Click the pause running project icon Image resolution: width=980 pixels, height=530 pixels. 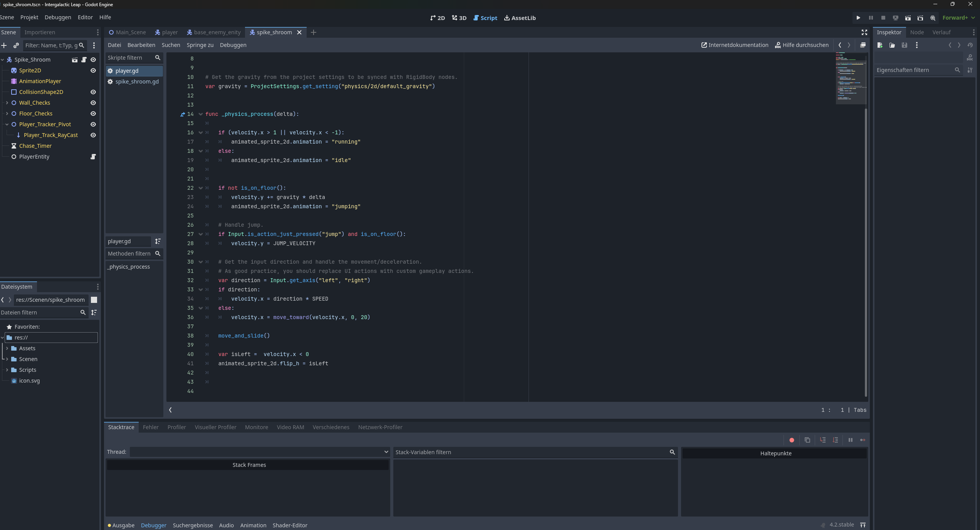point(871,18)
